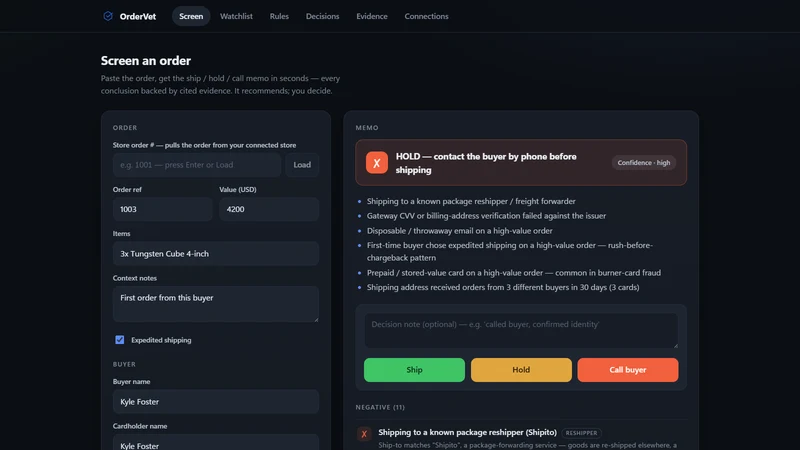Open the Connections tab
Image resolution: width=800 pixels, height=450 pixels.
click(427, 16)
